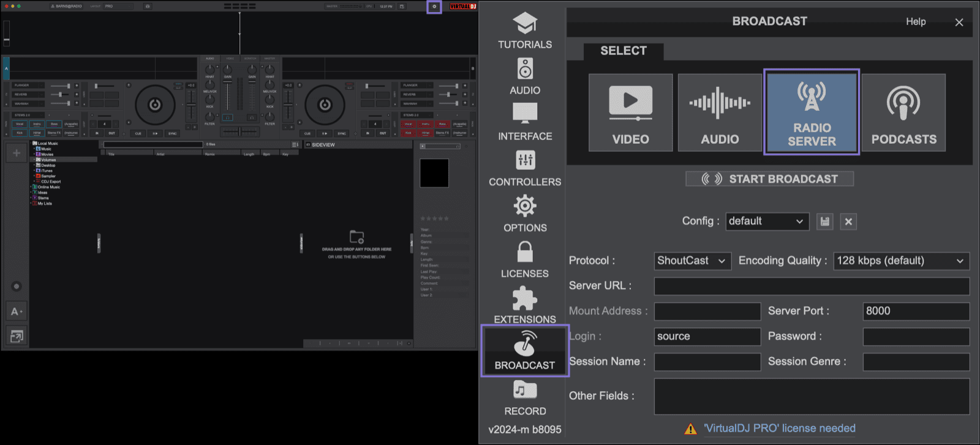Open the left deck Flanger effect dropdown
980x445 pixels.
[x=28, y=86]
